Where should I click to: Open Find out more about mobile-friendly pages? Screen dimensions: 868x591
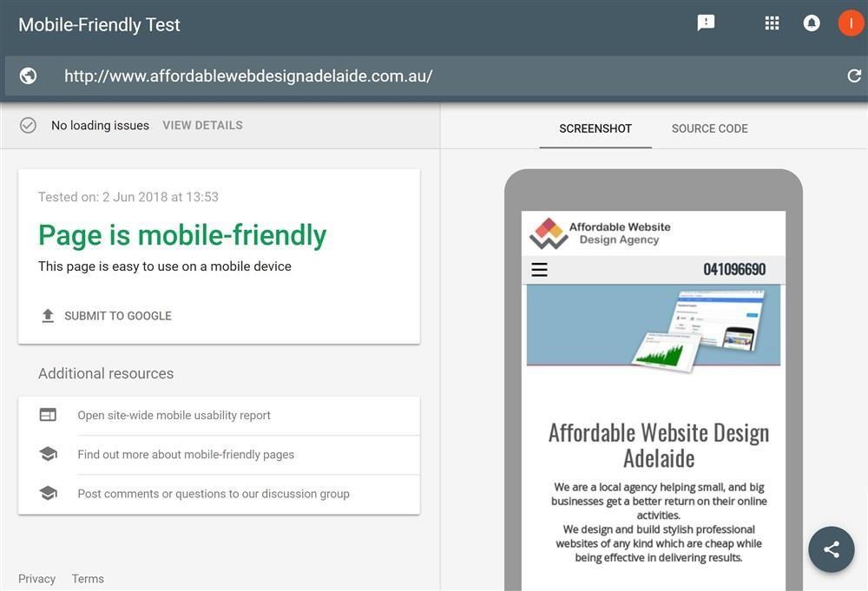pos(220,455)
